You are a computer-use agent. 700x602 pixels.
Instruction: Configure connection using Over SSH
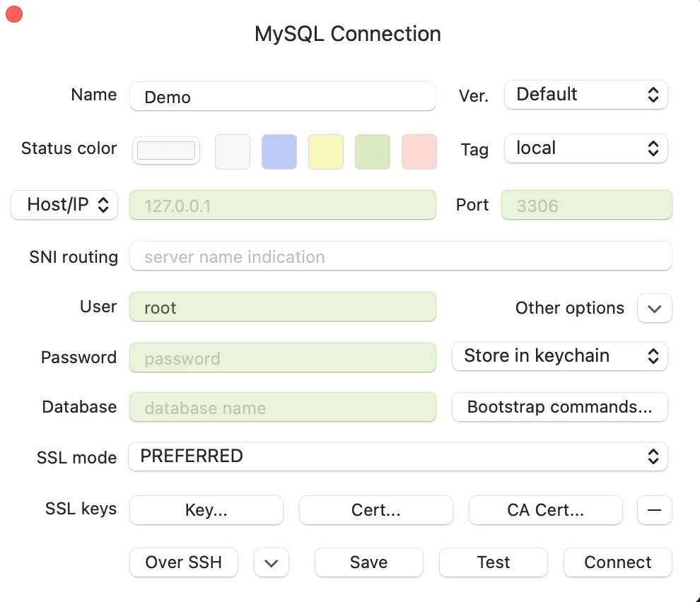tap(183, 562)
